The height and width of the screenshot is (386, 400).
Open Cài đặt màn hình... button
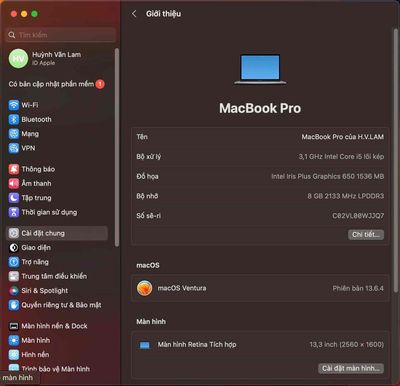pos(351,368)
